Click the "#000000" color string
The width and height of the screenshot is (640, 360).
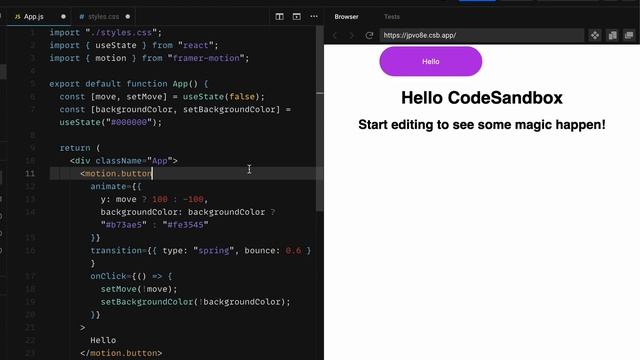coord(129,122)
